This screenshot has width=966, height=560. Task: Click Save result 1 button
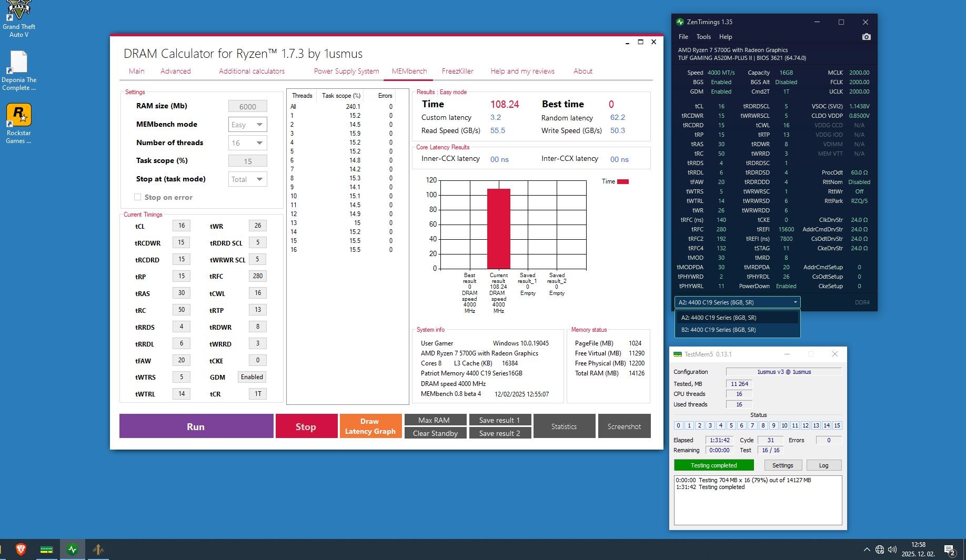pos(500,420)
